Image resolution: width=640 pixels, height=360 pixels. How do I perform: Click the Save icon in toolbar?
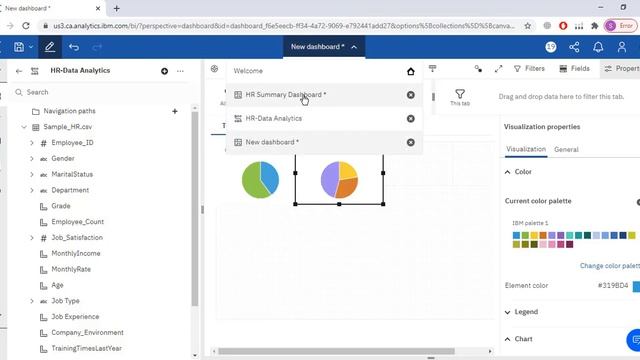(19, 47)
